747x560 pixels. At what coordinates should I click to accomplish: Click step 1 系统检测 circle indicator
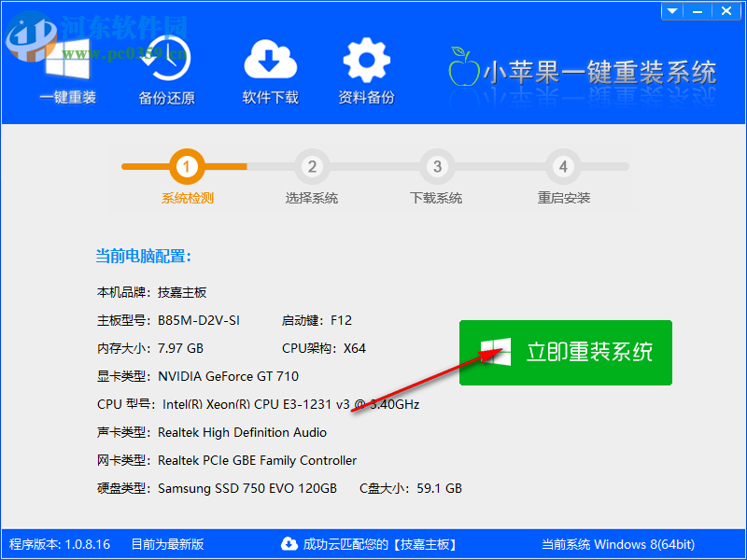pyautogui.click(x=186, y=164)
